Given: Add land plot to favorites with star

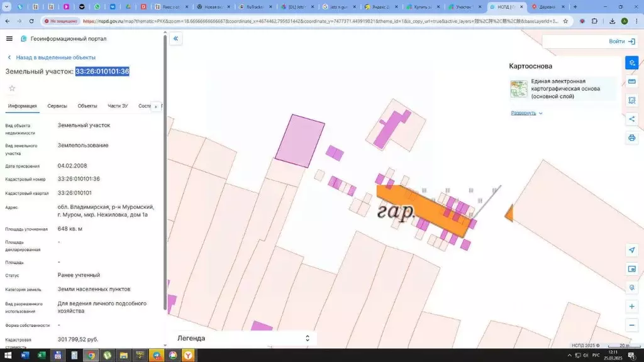Looking at the screenshot, I should [11, 88].
